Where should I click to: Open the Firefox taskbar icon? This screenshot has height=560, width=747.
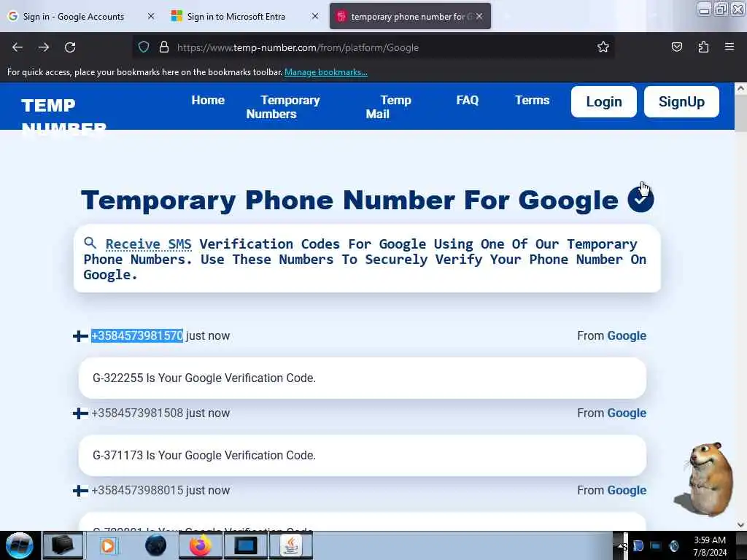pos(201,545)
